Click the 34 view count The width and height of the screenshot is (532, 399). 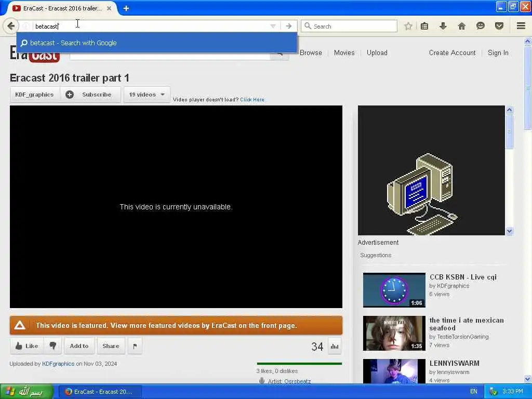(x=317, y=347)
